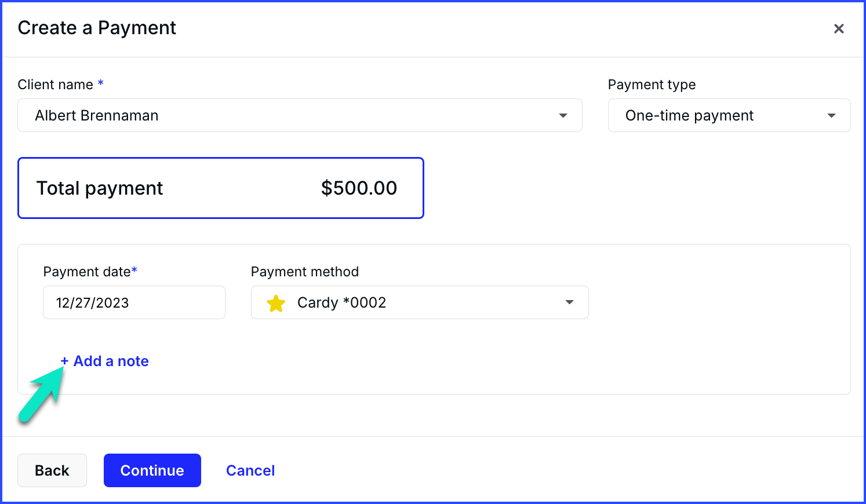Click the yellow star icon beside Cardy

click(x=276, y=303)
